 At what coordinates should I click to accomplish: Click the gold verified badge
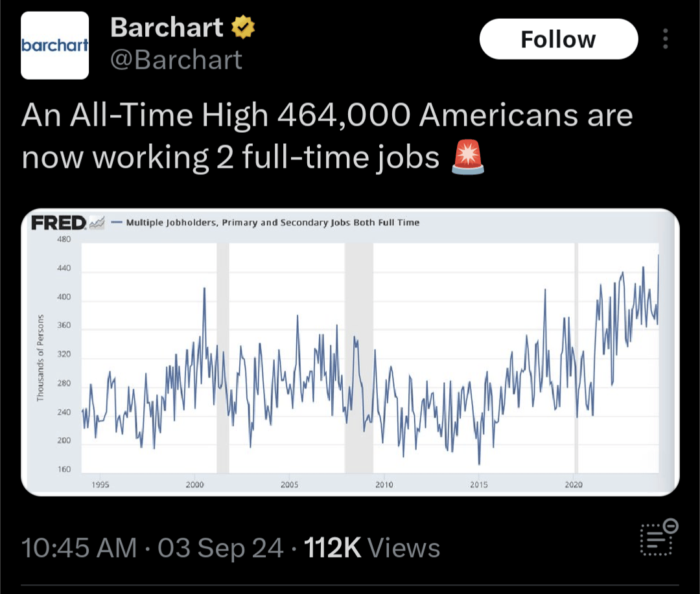pyautogui.click(x=243, y=27)
